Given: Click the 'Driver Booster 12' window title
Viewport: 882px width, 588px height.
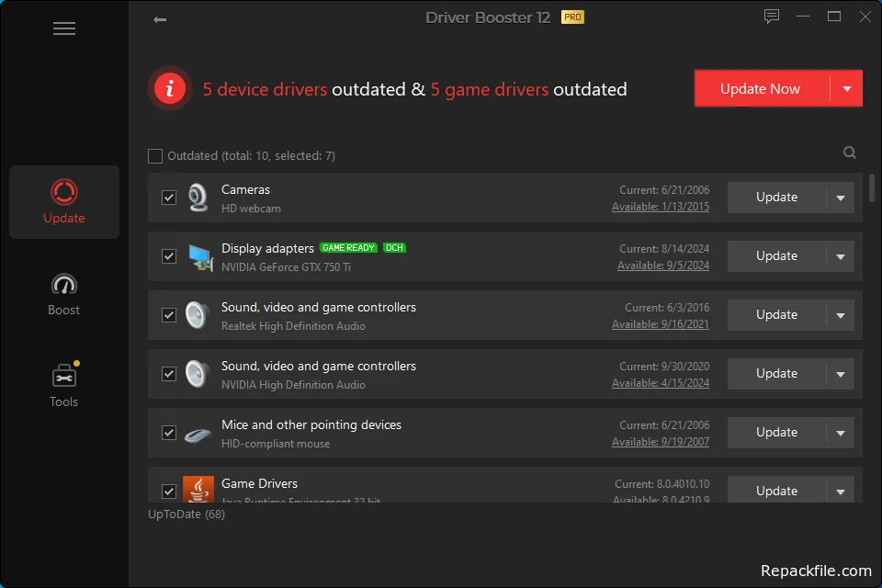Looking at the screenshot, I should coord(488,17).
